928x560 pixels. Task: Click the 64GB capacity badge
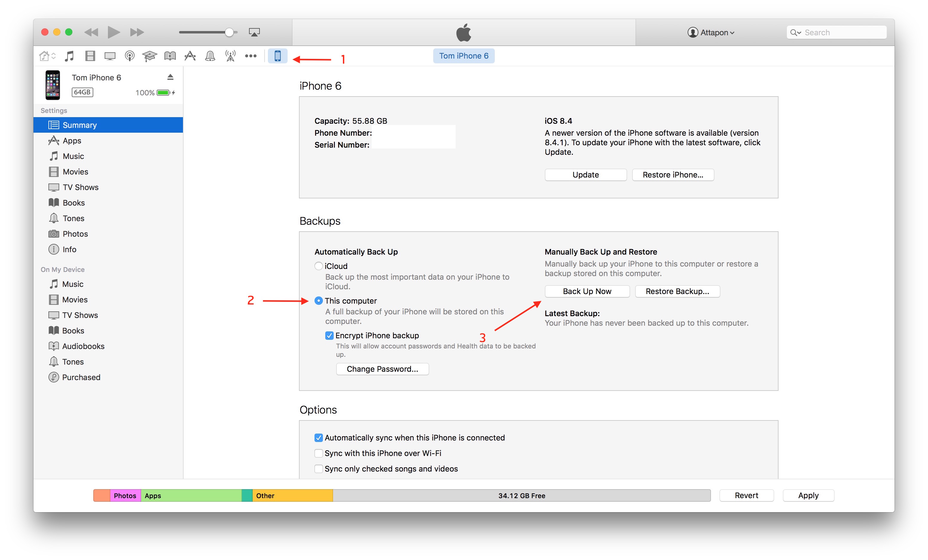pos(82,92)
